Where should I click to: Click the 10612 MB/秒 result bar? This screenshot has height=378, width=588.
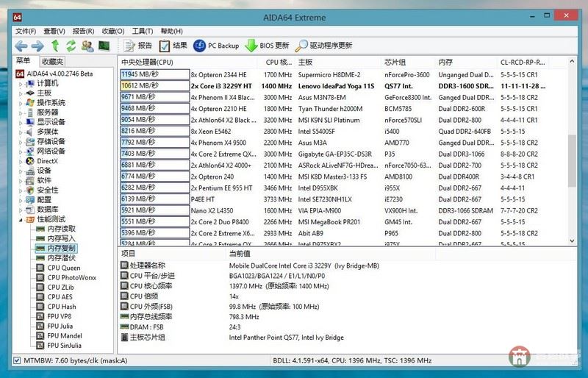154,86
